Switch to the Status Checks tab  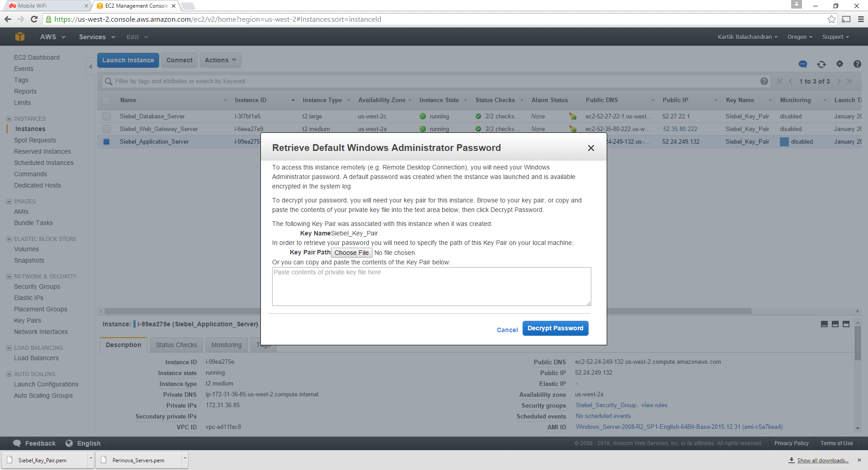pyautogui.click(x=176, y=345)
